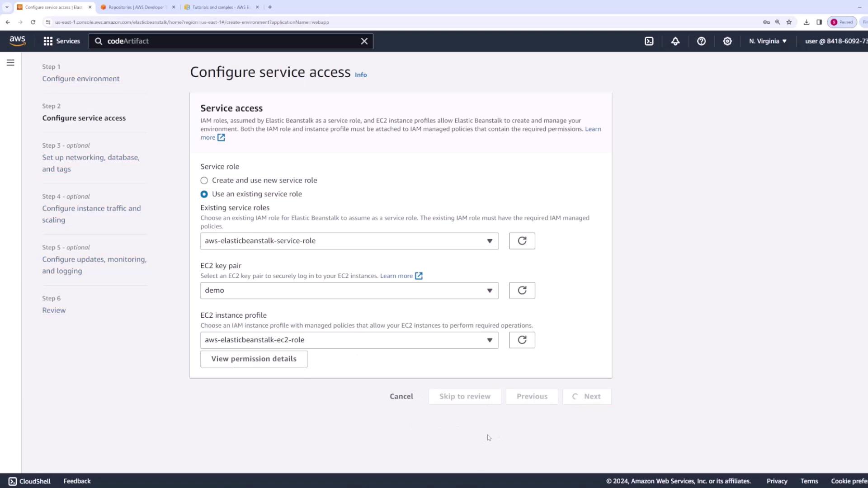Click View permission details button
The image size is (868, 488).
coord(254,359)
